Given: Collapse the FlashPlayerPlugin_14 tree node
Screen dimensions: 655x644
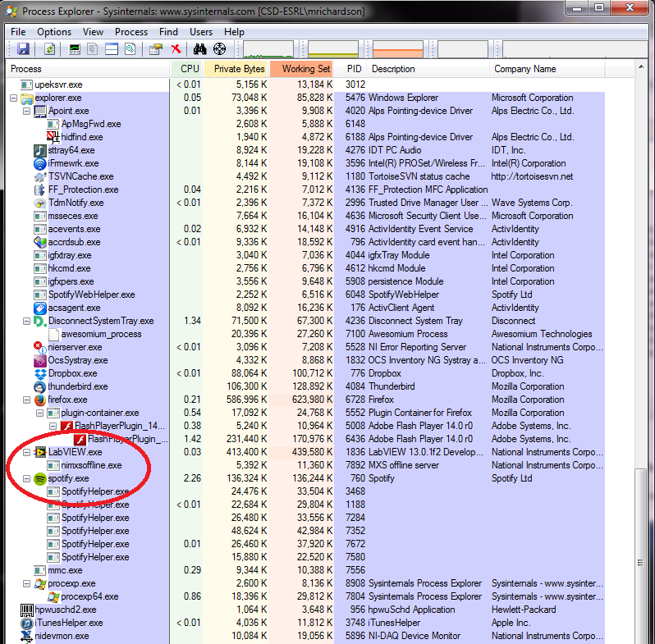Looking at the screenshot, I should coord(53,426).
